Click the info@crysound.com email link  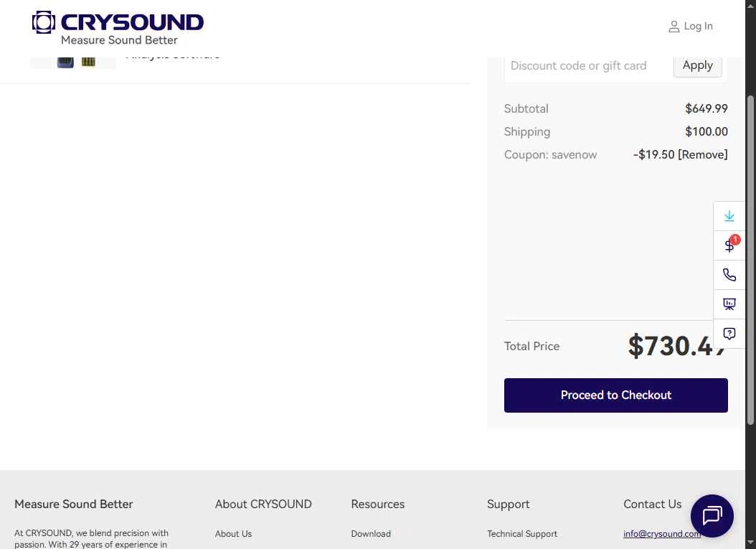(661, 533)
